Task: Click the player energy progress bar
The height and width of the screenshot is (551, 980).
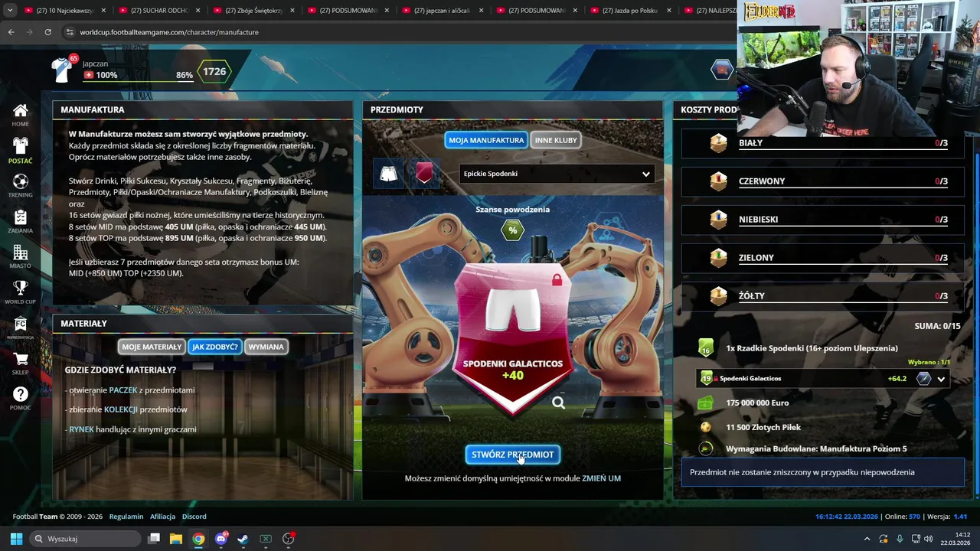Action: pos(138,81)
